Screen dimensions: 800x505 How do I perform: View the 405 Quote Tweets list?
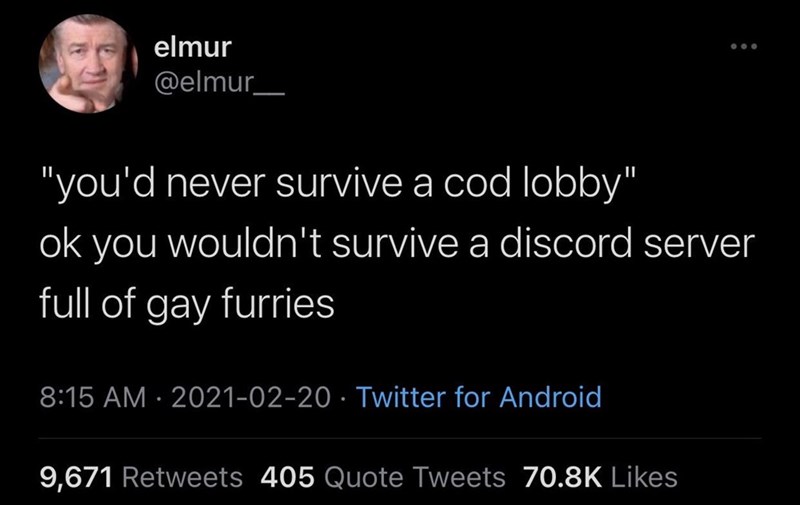click(x=383, y=477)
